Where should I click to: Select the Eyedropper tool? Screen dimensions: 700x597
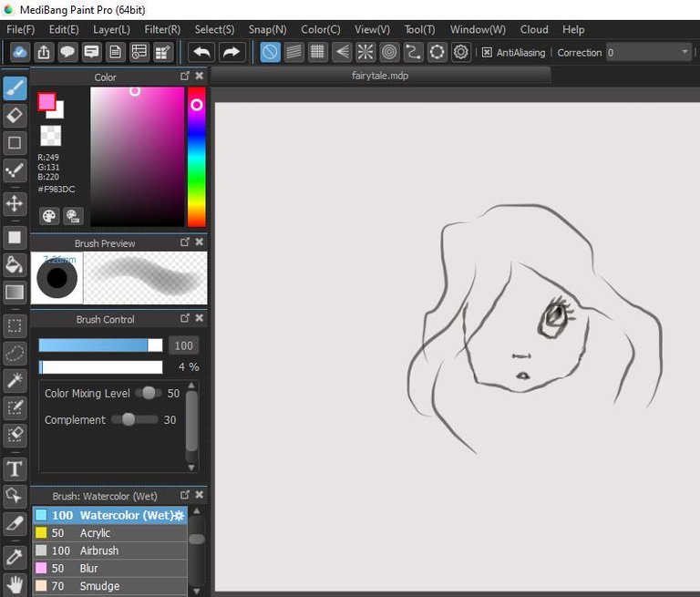pyautogui.click(x=15, y=557)
